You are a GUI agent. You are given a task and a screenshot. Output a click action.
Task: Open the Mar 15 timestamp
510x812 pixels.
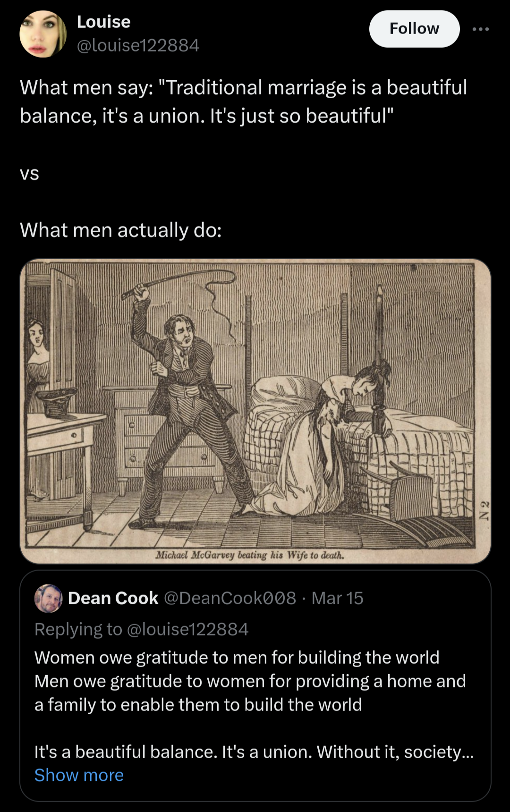point(338,598)
